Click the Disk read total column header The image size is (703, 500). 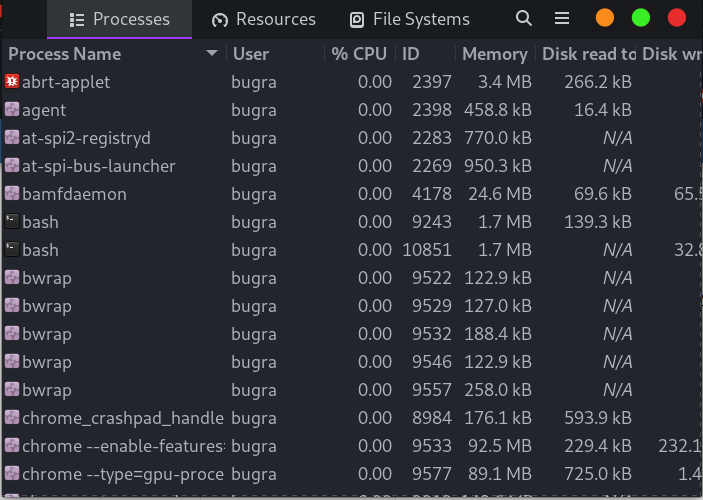tap(588, 54)
